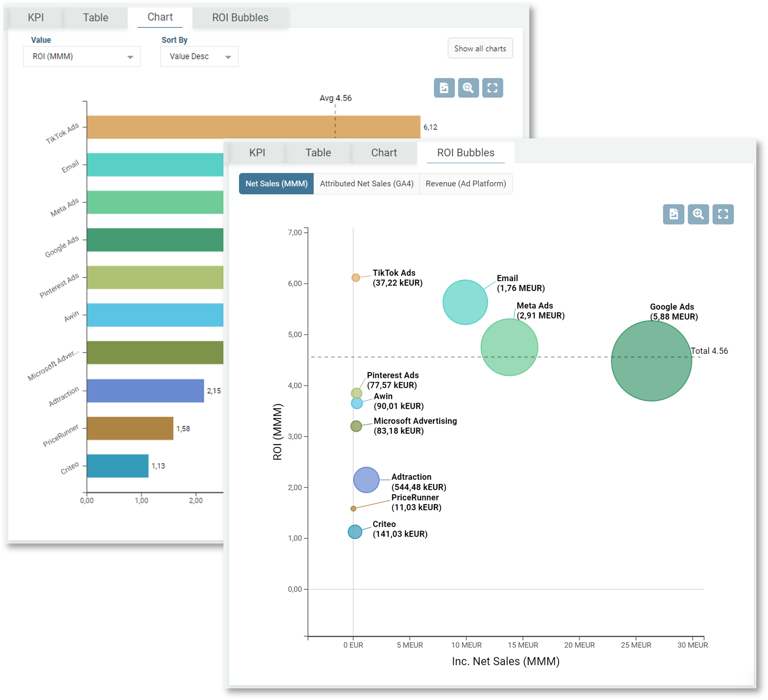Click the TikTok Ads bubble

pos(355,278)
